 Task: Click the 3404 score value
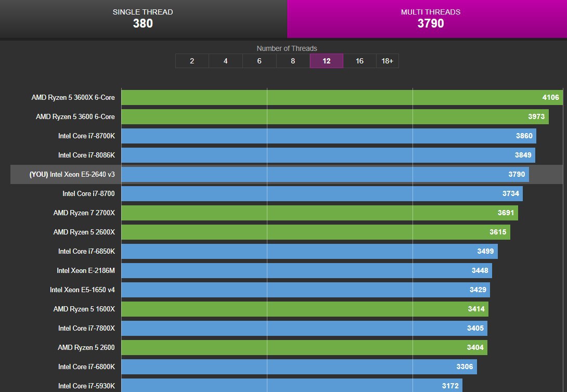475,347
